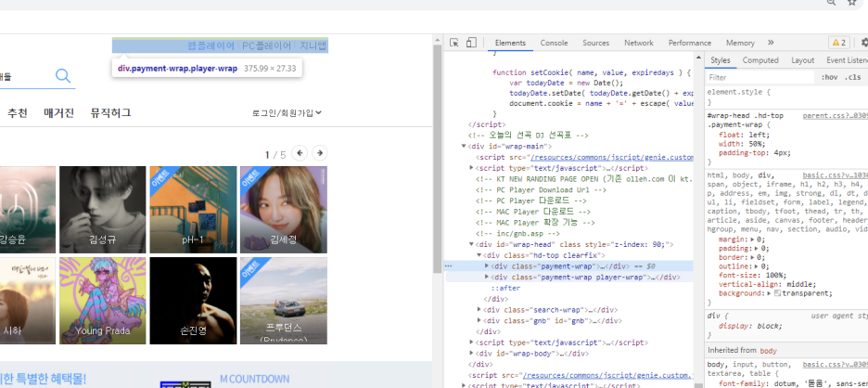Open the 김성규 album thumbnail
The height and width of the screenshot is (388, 868).
click(x=102, y=210)
